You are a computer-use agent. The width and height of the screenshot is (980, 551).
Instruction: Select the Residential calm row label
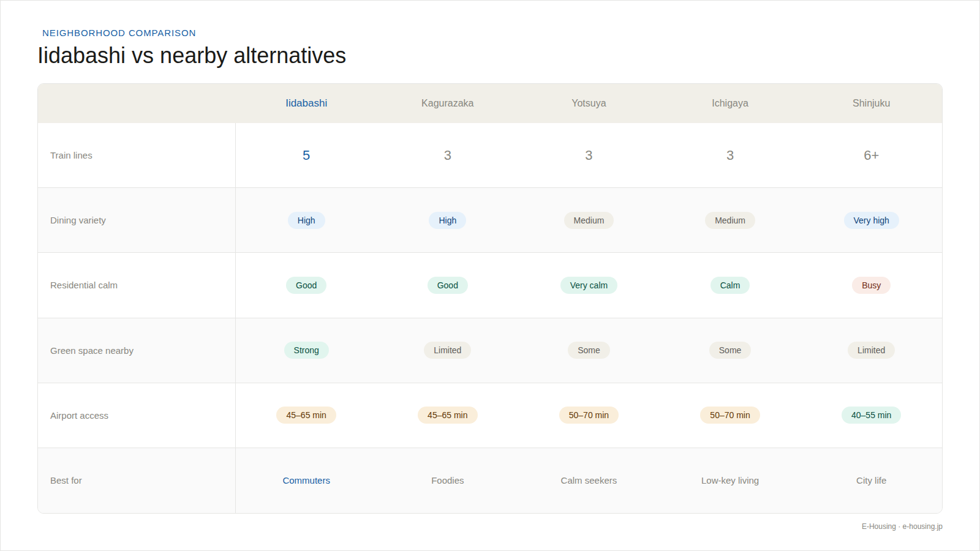84,285
